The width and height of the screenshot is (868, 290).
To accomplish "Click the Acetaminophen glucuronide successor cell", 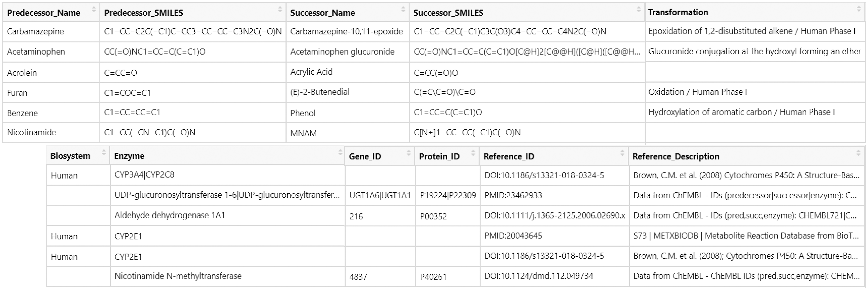I will [x=342, y=52].
